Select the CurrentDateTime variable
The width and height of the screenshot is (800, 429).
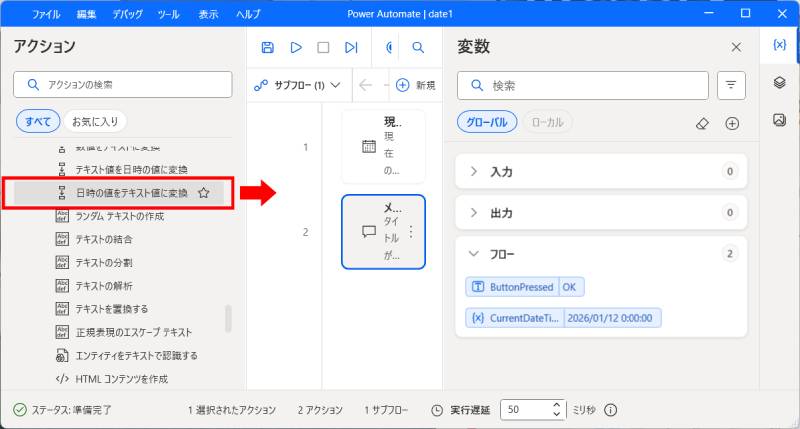pyautogui.click(x=563, y=318)
